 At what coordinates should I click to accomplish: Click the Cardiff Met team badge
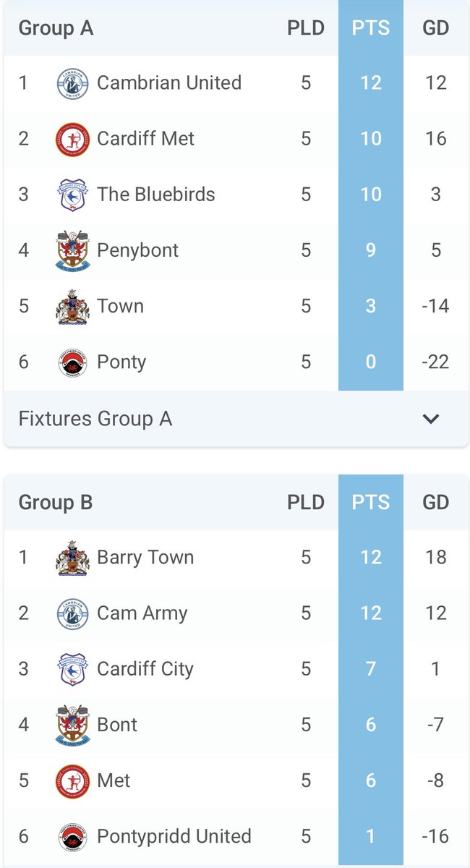pos(72,139)
